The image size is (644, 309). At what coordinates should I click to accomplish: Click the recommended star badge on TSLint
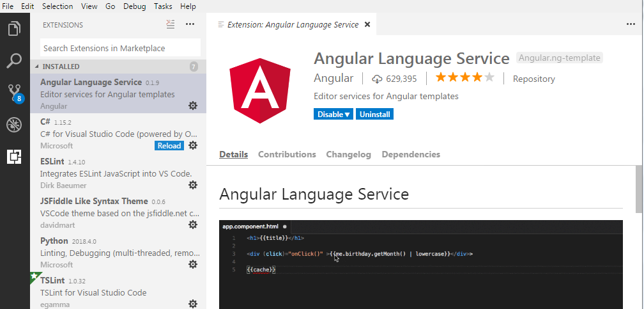pyautogui.click(x=35, y=277)
